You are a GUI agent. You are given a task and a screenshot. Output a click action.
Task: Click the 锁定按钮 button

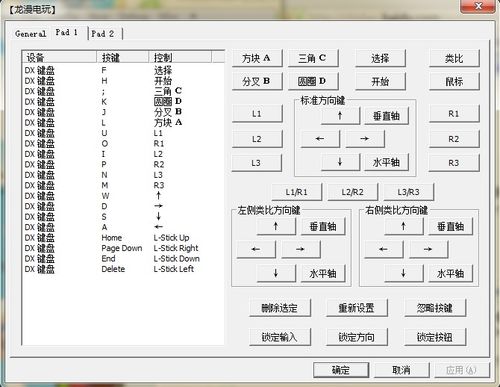tap(435, 337)
